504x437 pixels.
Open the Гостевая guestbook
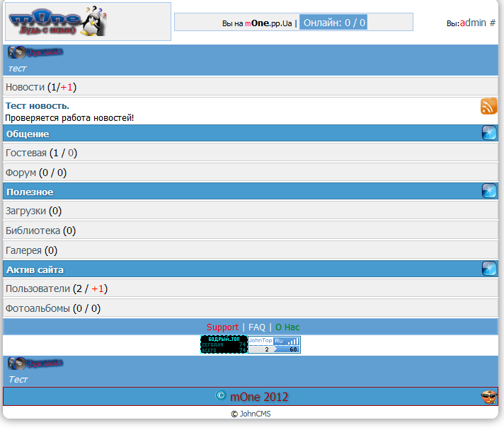(26, 153)
